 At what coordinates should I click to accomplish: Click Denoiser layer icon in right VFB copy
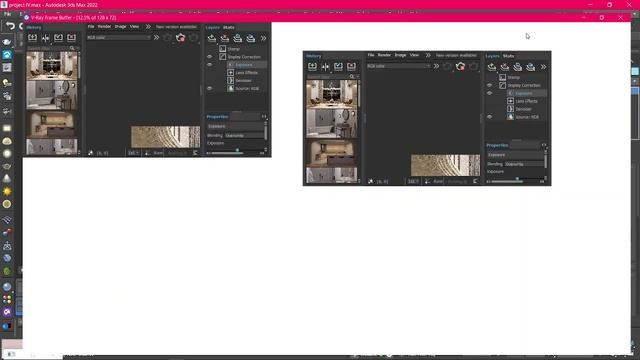click(511, 109)
